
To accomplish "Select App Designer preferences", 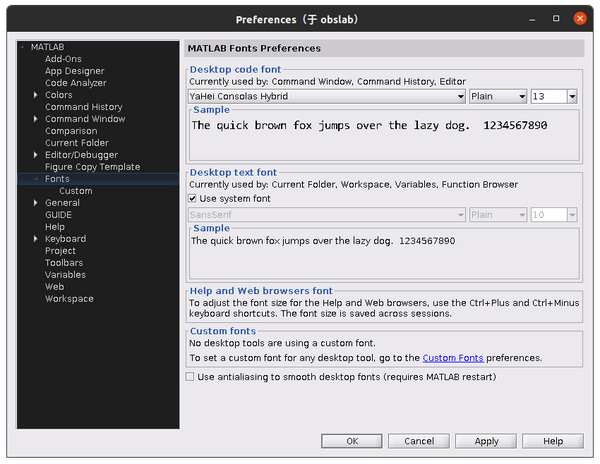I will point(75,71).
